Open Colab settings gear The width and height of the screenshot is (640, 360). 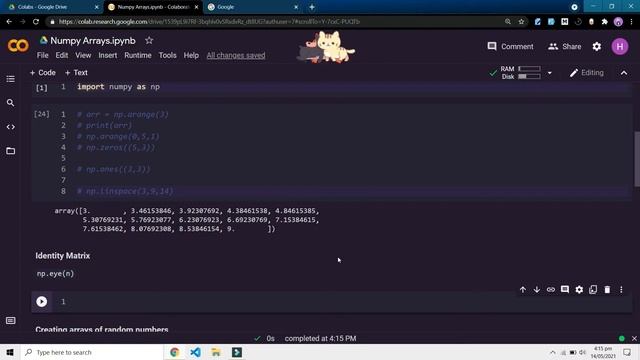tap(597, 47)
